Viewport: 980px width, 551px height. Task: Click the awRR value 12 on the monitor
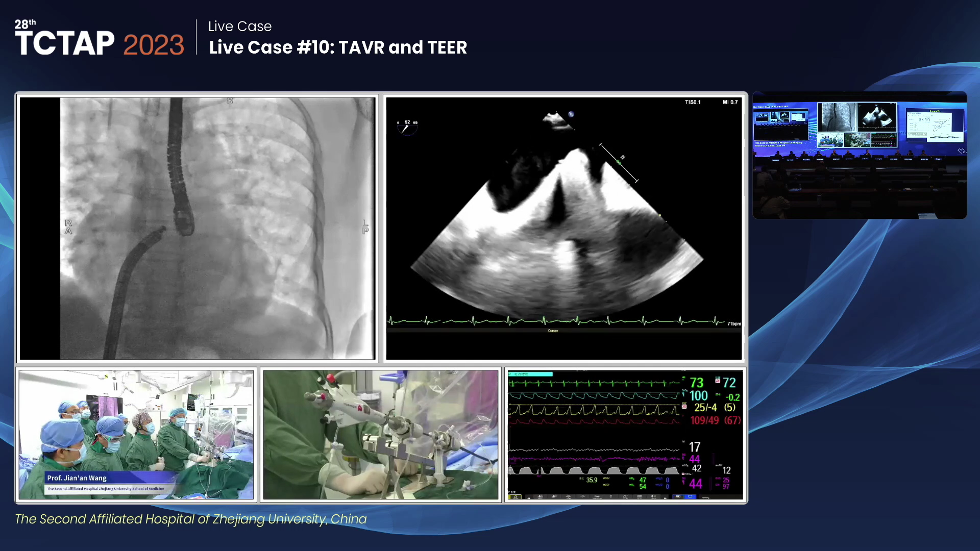[727, 470]
